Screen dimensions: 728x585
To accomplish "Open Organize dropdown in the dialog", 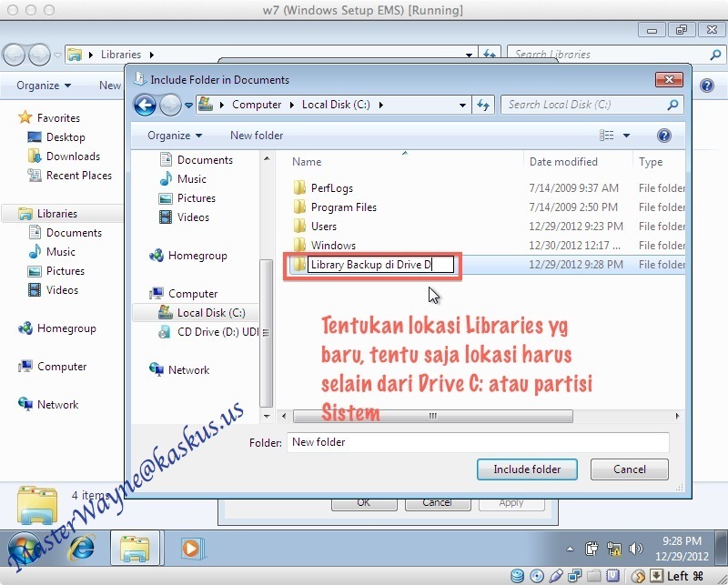I will (175, 136).
